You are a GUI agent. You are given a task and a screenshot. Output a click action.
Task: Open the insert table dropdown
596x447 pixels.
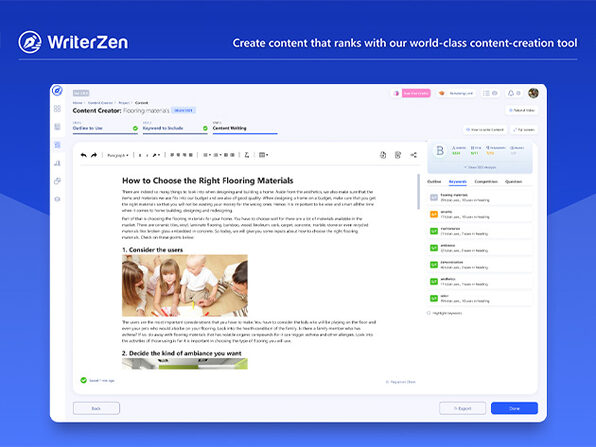(263, 155)
